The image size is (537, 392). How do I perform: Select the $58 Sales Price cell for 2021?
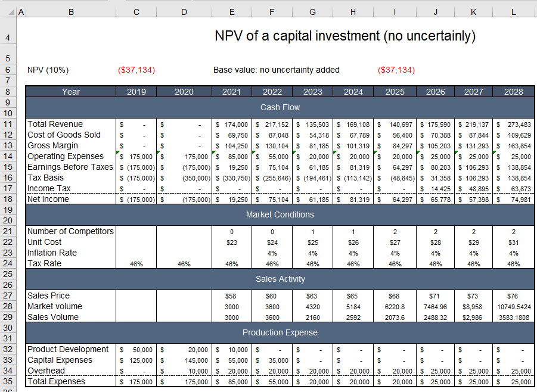232,295
